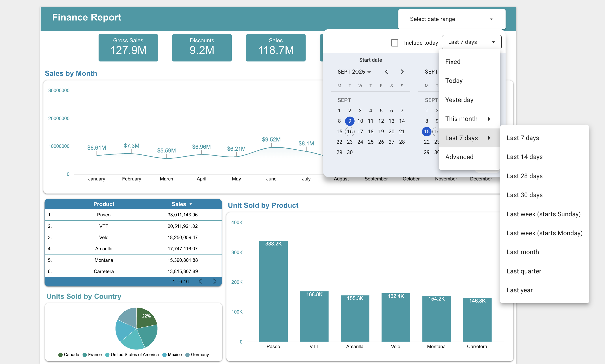The height and width of the screenshot is (364, 605).
Task: Expand the Last 7 days submenu arrow
Action: [489, 138]
